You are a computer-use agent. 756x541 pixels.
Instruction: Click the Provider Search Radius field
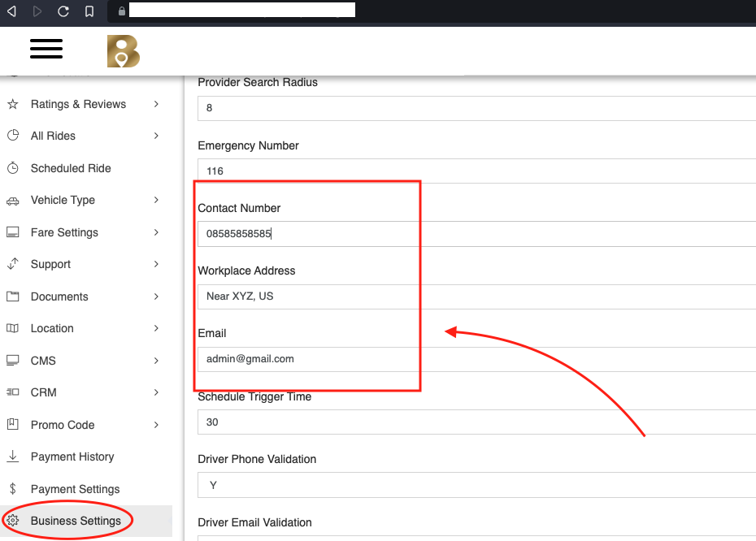pos(477,108)
